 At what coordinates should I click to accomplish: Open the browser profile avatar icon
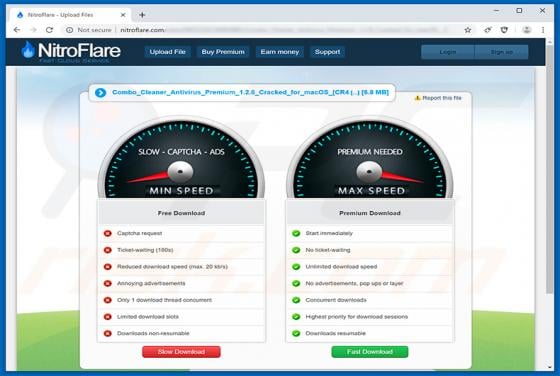coord(526,30)
